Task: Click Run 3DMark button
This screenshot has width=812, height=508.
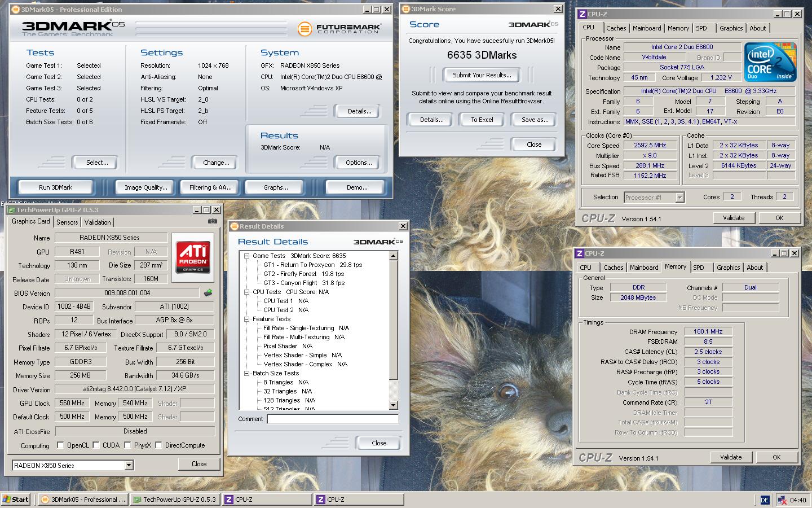Action: (55, 187)
